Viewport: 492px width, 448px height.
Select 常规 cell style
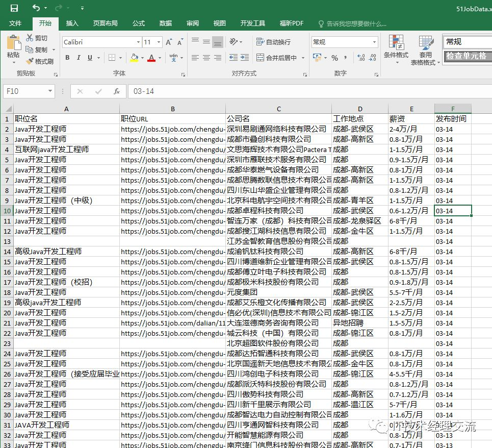468,42
